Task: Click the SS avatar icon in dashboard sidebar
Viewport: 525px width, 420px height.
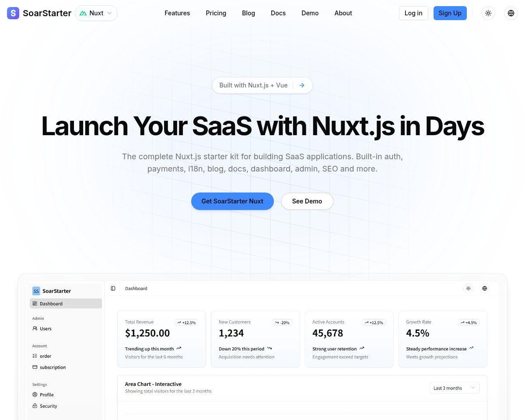Action: pos(36,291)
